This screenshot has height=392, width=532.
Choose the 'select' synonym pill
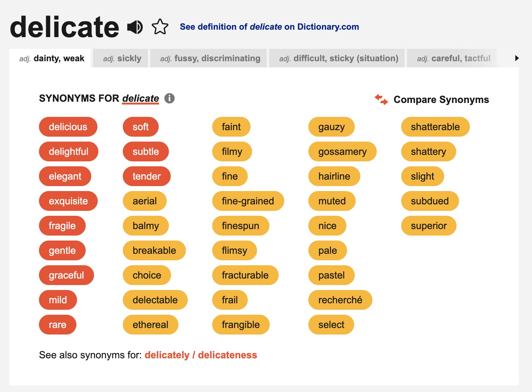tap(331, 325)
